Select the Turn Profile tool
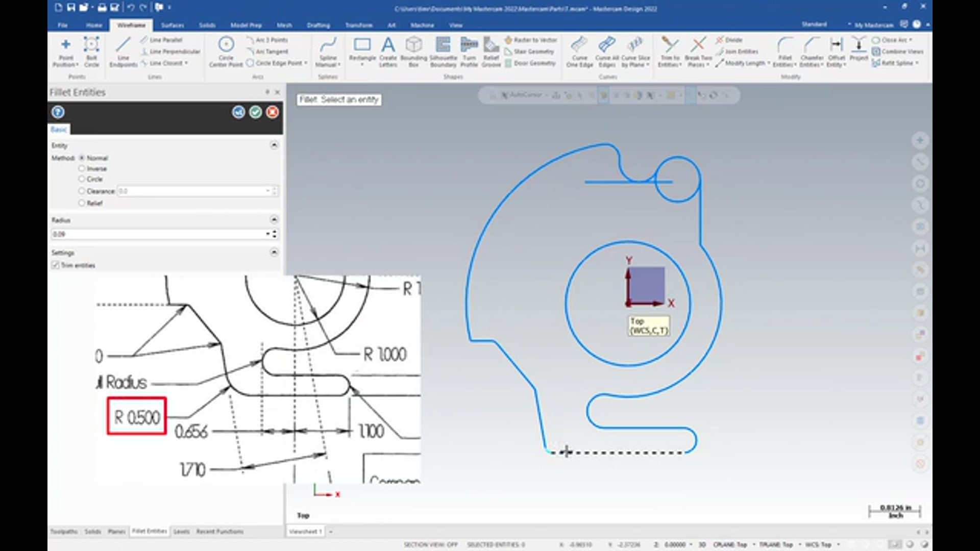This screenshot has width=980, height=551. pos(469,52)
